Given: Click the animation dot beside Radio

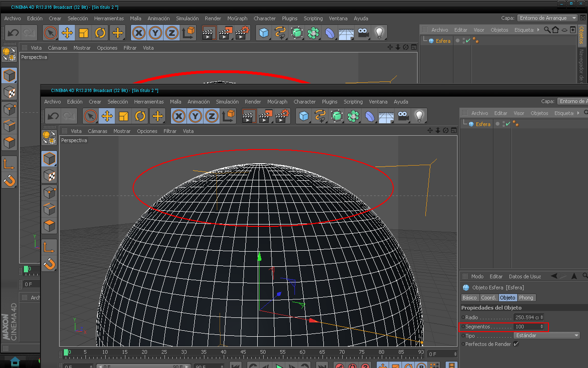Looking at the screenshot, I should coord(463,317).
